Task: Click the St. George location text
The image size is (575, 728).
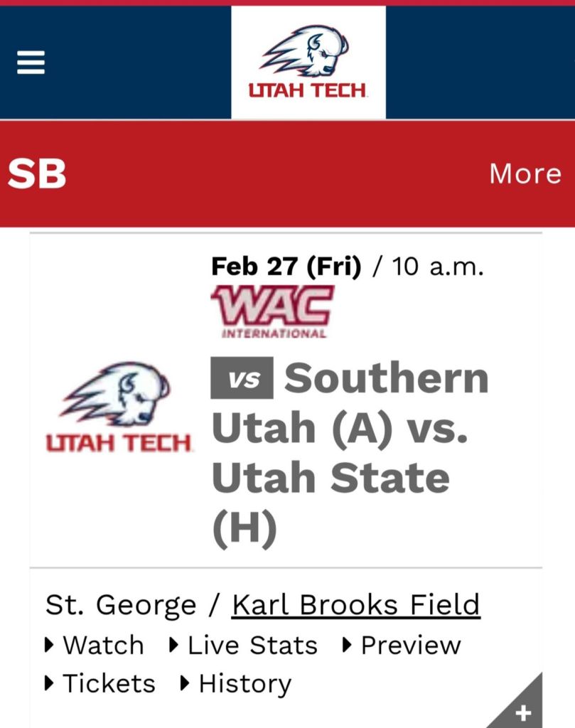Action: click(120, 605)
